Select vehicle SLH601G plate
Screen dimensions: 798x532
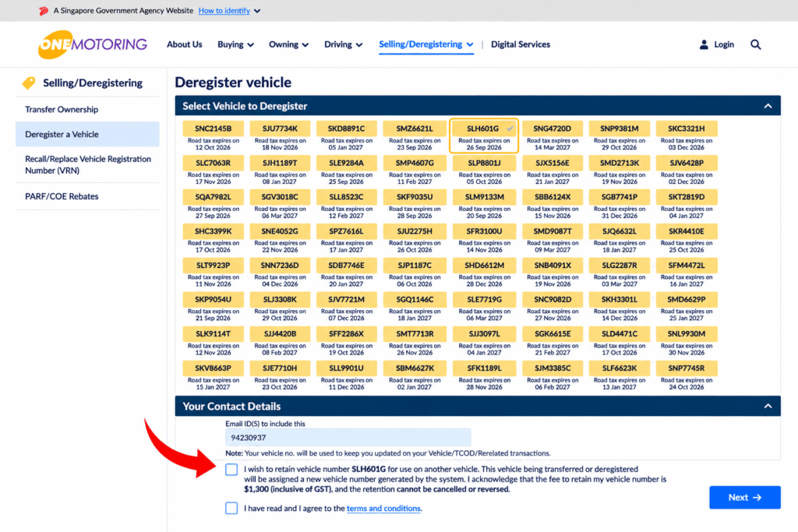[483, 129]
